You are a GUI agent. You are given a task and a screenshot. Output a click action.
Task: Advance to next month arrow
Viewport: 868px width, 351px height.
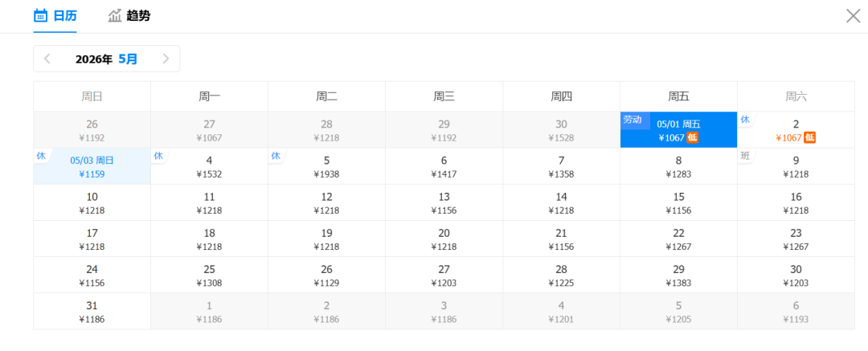tap(166, 59)
